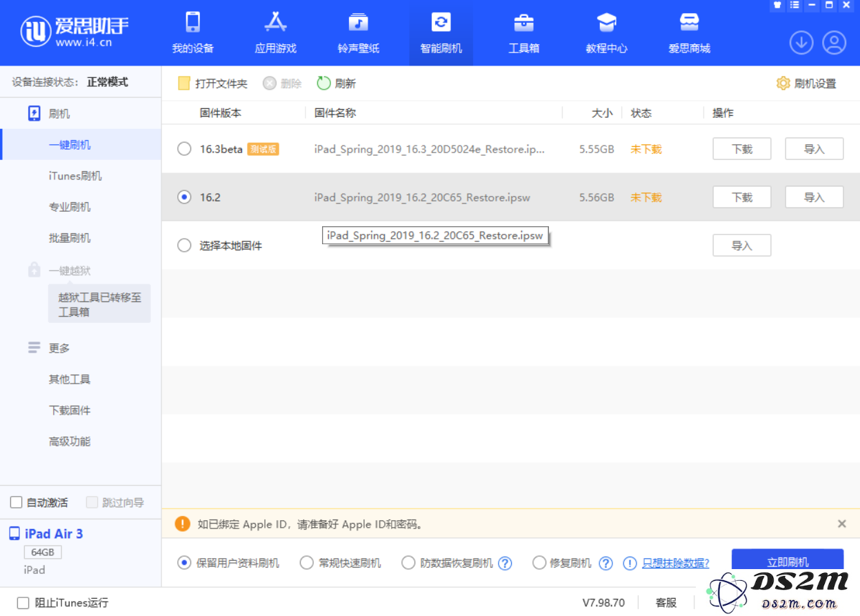Image resolution: width=860 pixels, height=616 pixels.
Task: Select 防数据恢复刷机 radio option
Action: [408, 563]
